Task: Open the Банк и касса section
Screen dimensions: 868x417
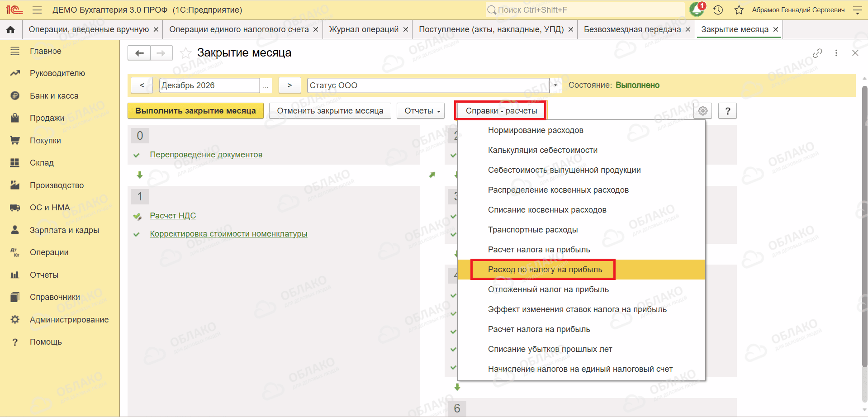Action: 54,96
